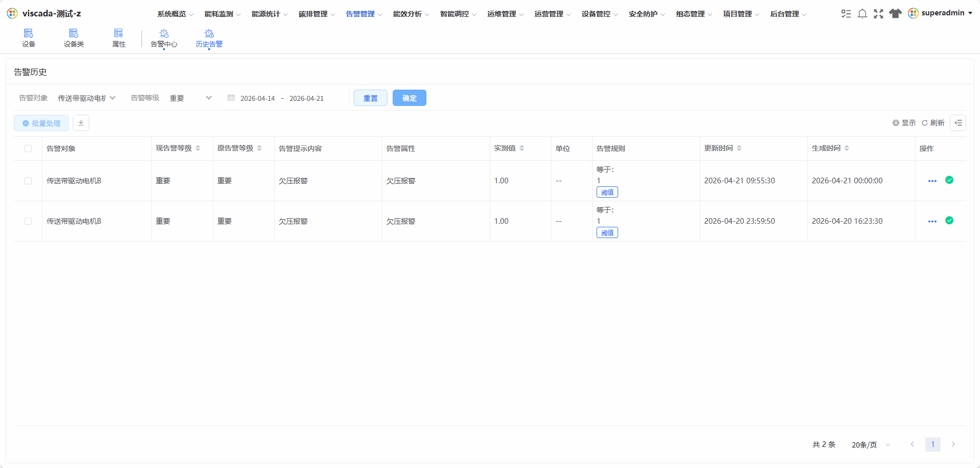Image resolution: width=980 pixels, height=468 pixels.
Task: Click the 重置 reset button
Action: (371, 98)
